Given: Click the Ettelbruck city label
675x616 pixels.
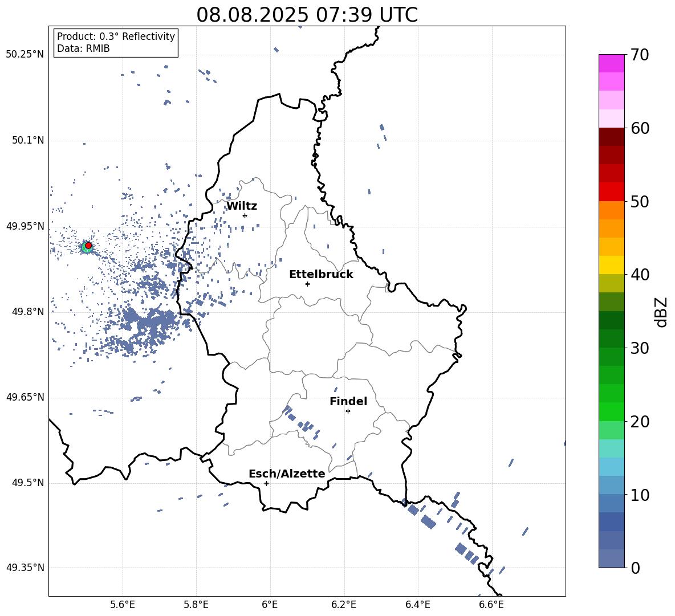Looking at the screenshot, I should (321, 275).
